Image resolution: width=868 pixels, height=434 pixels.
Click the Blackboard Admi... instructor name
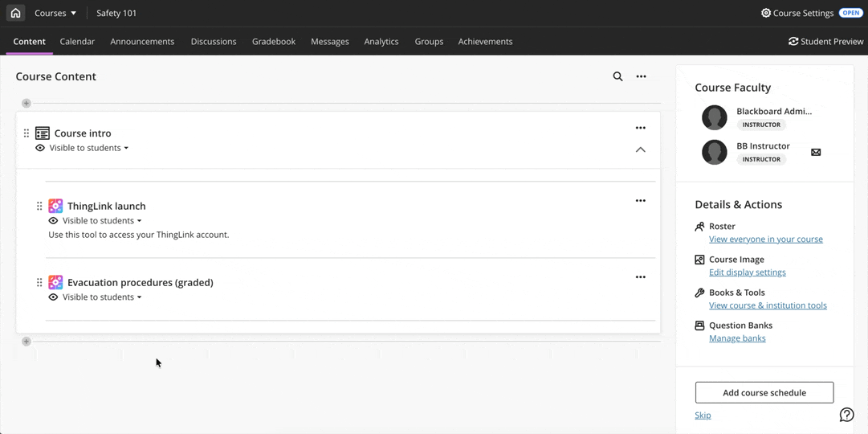774,112
